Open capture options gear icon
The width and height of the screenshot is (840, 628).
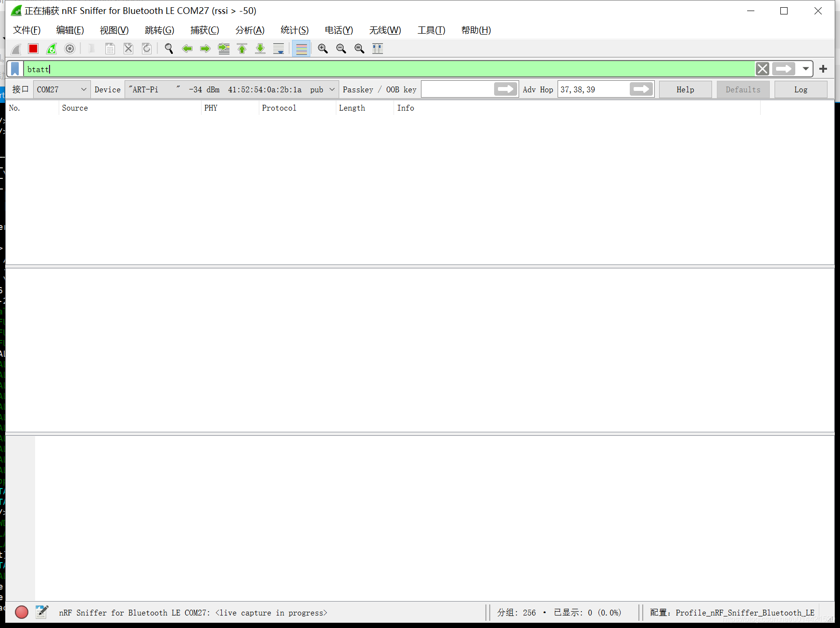tap(70, 49)
